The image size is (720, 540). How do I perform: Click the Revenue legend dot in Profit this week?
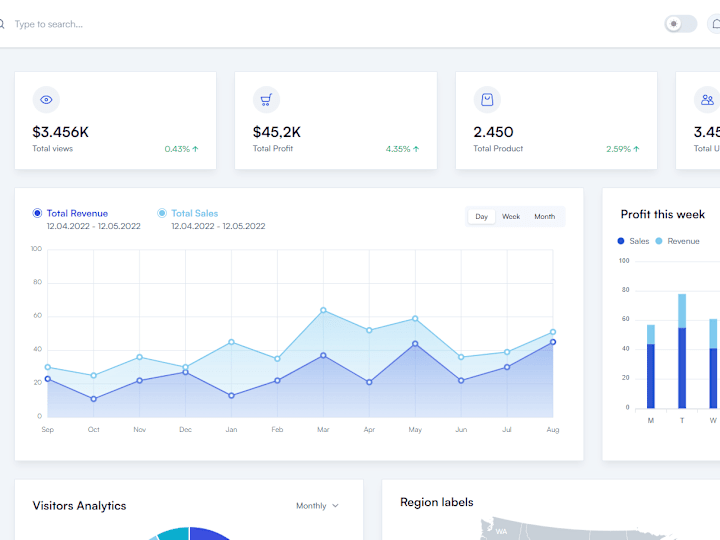pos(659,241)
